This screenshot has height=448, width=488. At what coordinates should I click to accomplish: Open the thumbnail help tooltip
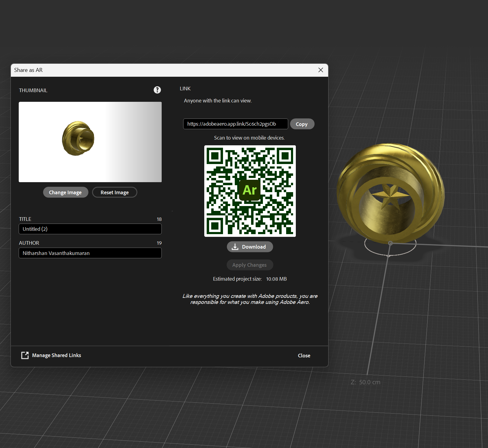[x=157, y=90]
